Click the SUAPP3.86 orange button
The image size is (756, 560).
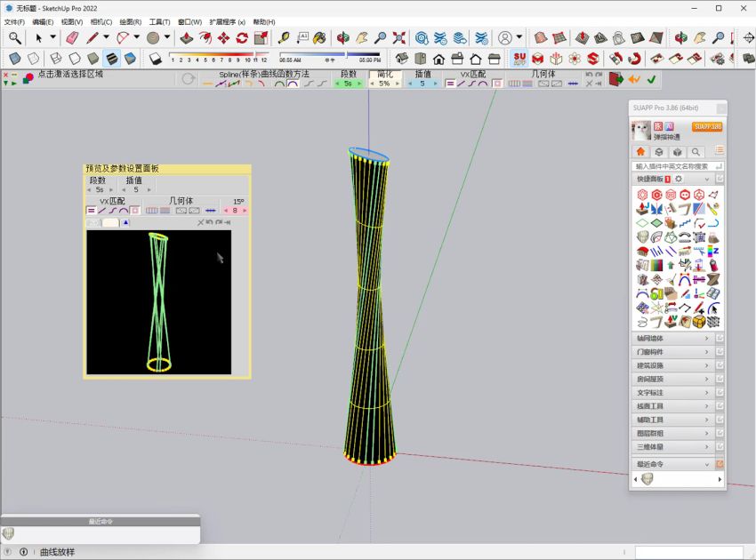pos(707,127)
